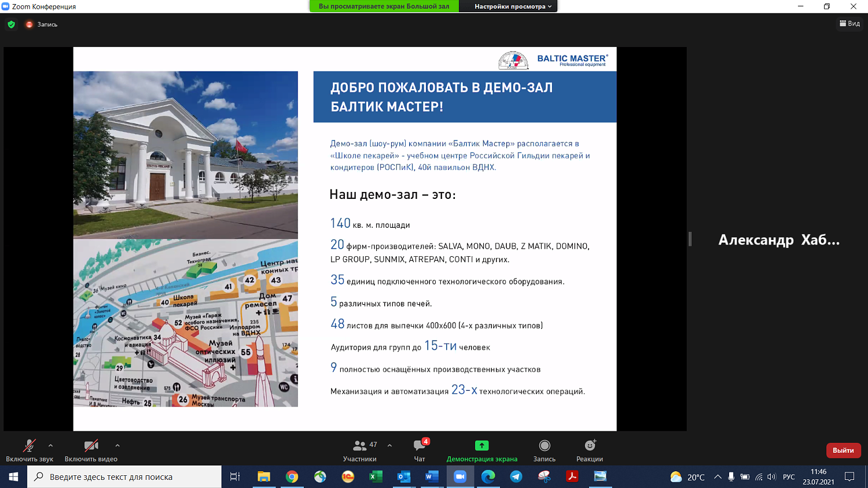This screenshot has height=488, width=868.
Task: Switch РУС input language
Action: coord(789,477)
